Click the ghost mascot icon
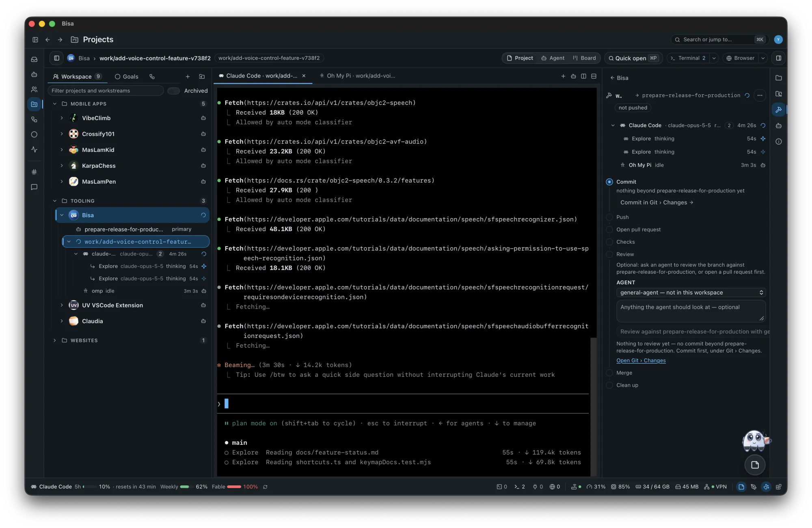The width and height of the screenshot is (812, 528). 755,441
